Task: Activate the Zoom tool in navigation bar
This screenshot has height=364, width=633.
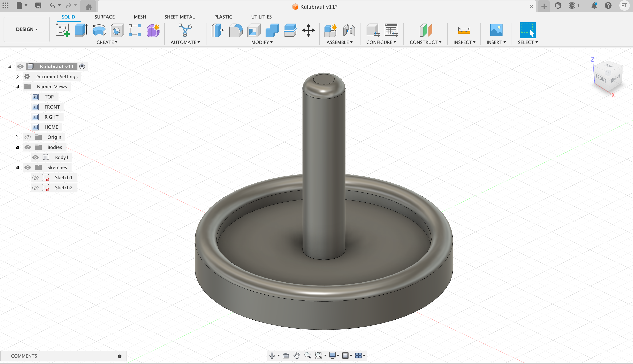Action: [x=308, y=355]
